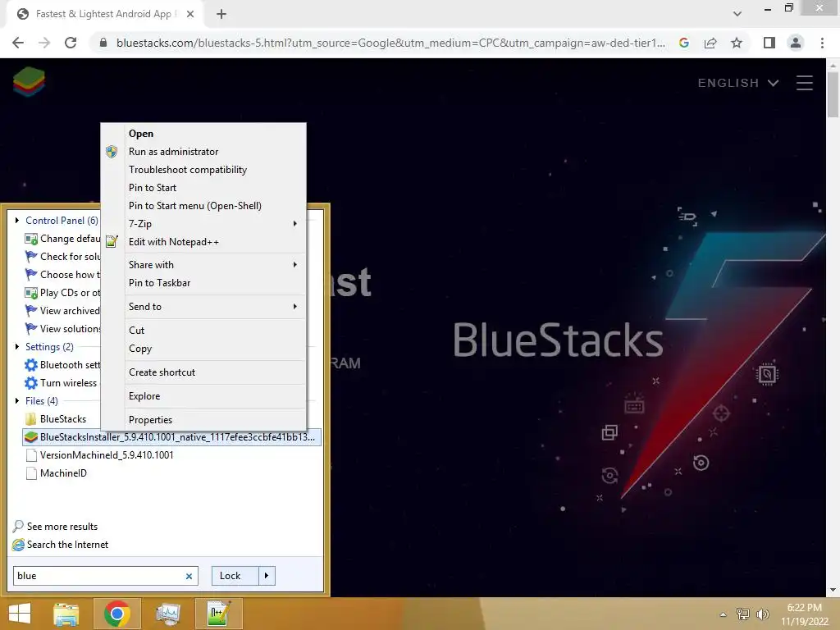Collapse the Files (4) group
This screenshot has width=840, height=630.
click(17, 400)
